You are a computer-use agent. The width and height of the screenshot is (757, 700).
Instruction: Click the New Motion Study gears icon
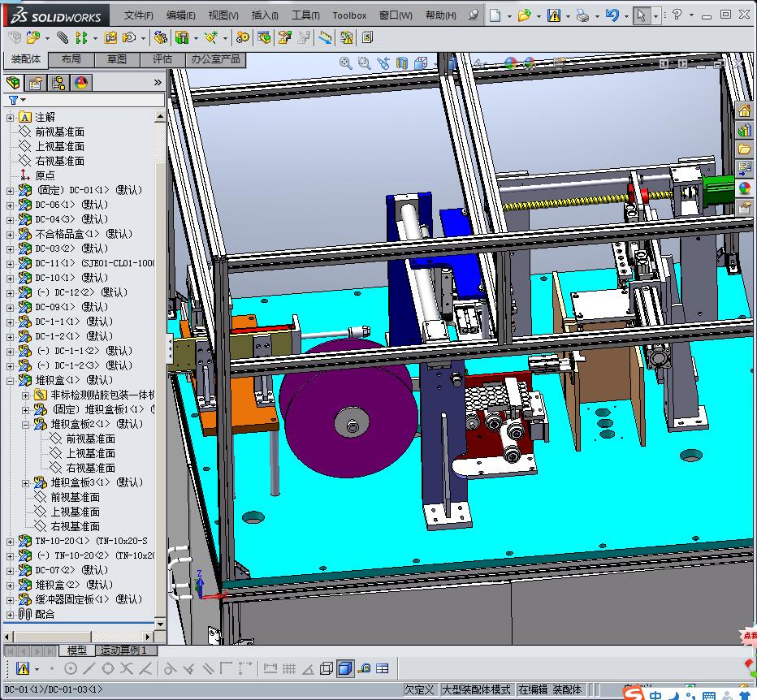(x=243, y=37)
